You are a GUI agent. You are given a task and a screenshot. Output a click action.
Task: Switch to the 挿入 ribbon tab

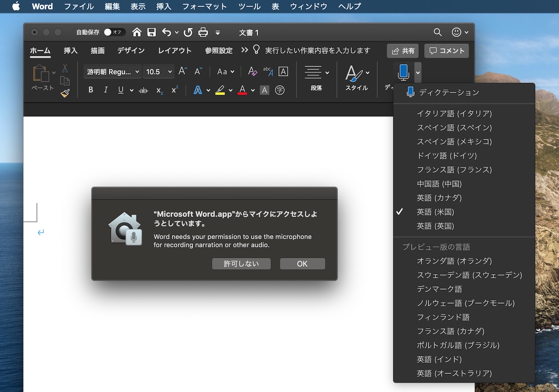click(71, 51)
